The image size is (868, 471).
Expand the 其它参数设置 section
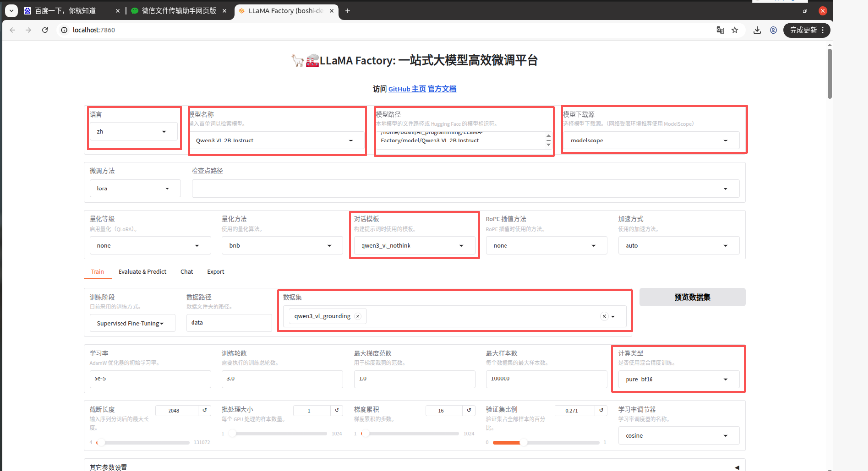(x=414, y=467)
